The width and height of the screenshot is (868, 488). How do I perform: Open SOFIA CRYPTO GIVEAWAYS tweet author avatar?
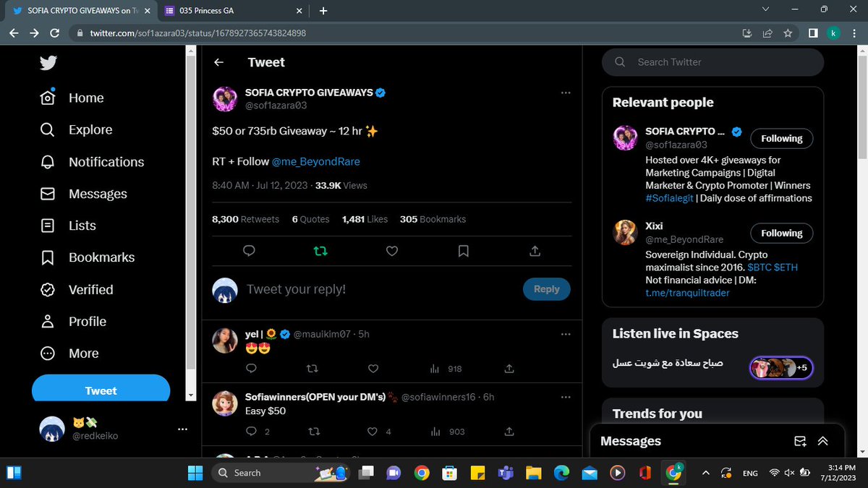pos(225,99)
